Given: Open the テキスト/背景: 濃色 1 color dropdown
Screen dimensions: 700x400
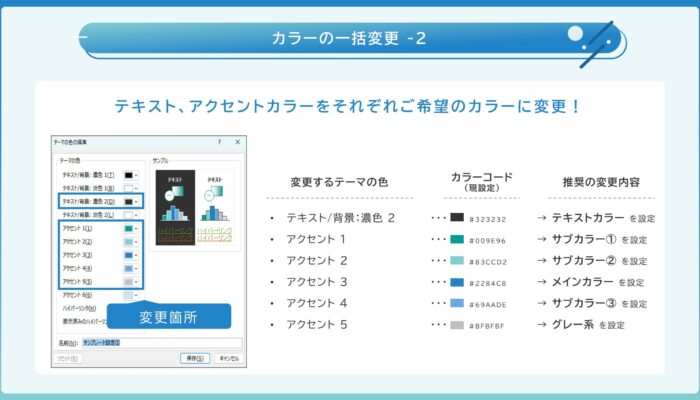Looking at the screenshot, I should coord(131,175).
